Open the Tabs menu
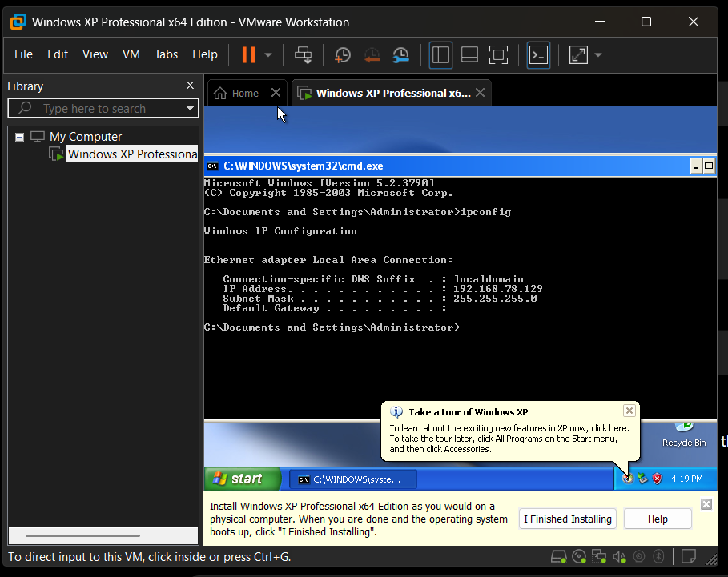Image resolution: width=728 pixels, height=577 pixels. [x=167, y=54]
